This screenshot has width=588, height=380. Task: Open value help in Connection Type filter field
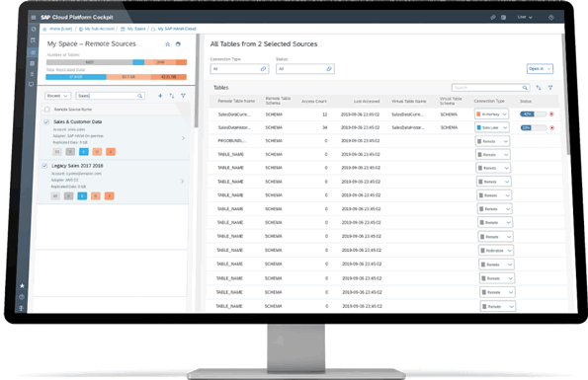coord(263,69)
